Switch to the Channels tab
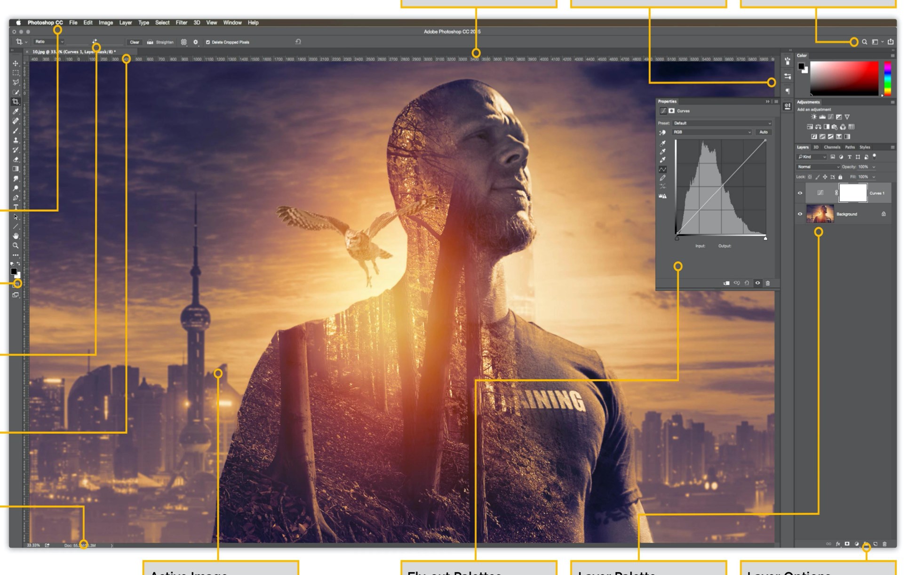The image size is (924, 575). [832, 147]
